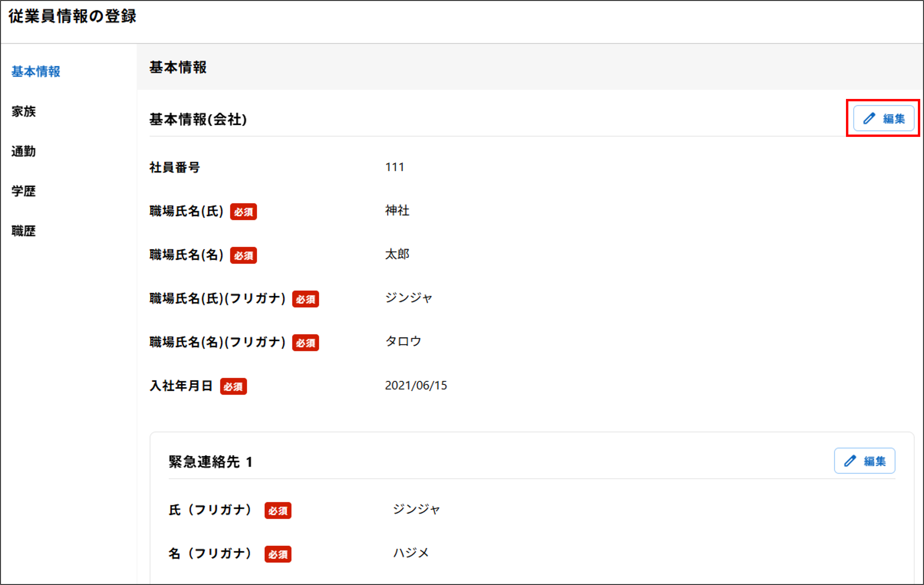This screenshot has width=924, height=585.
Task: Click the 必須 badge next to 名（フリガナ）
Action: click(x=278, y=554)
